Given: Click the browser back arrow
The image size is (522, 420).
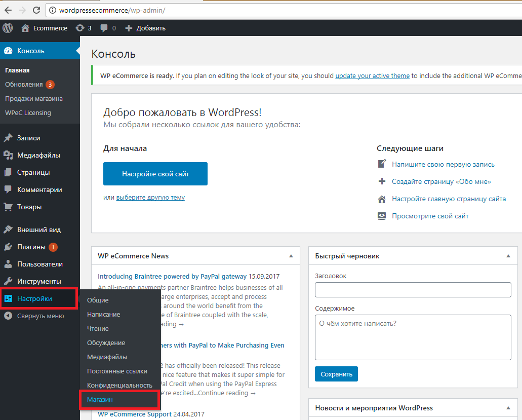Looking at the screenshot, I should tap(8, 10).
